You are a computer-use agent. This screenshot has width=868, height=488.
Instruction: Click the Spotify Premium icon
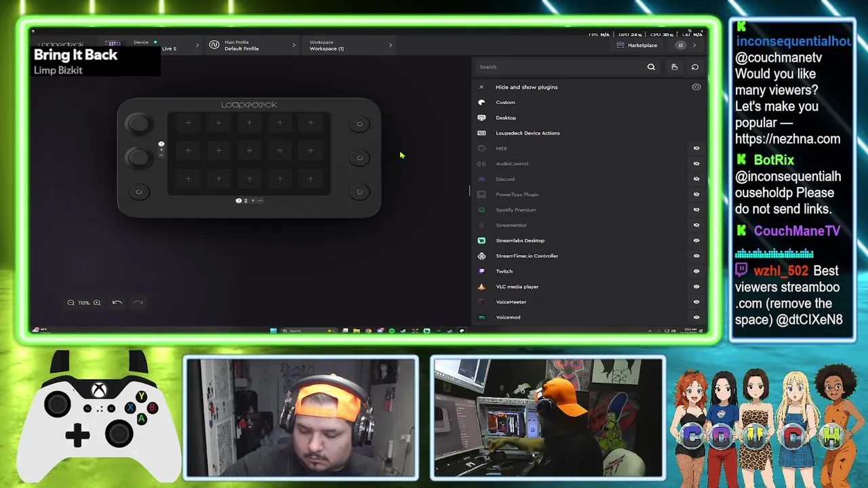click(x=481, y=209)
